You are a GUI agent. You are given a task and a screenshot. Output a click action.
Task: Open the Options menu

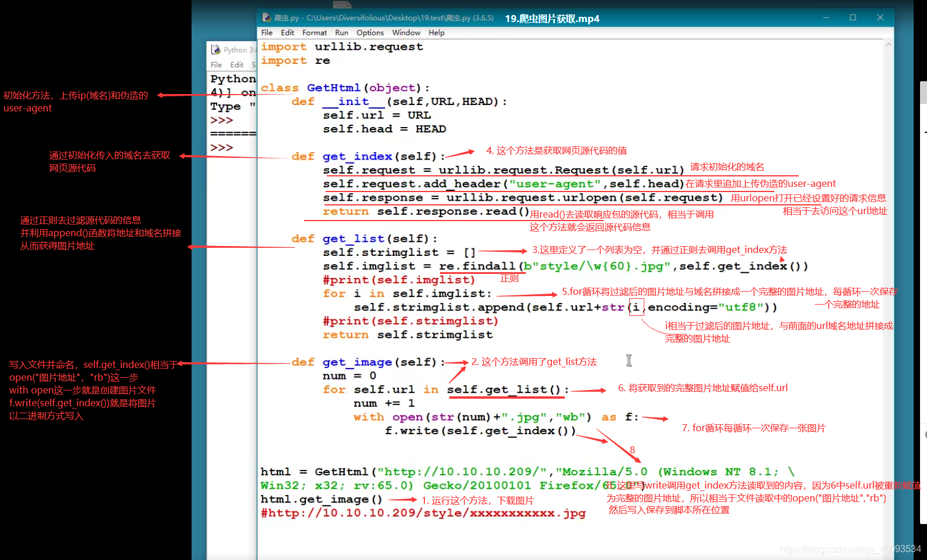click(x=370, y=32)
